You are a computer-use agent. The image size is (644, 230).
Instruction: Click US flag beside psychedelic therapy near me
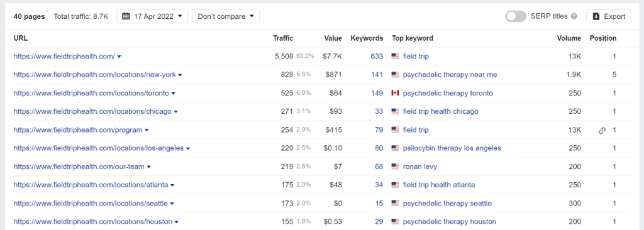point(395,75)
